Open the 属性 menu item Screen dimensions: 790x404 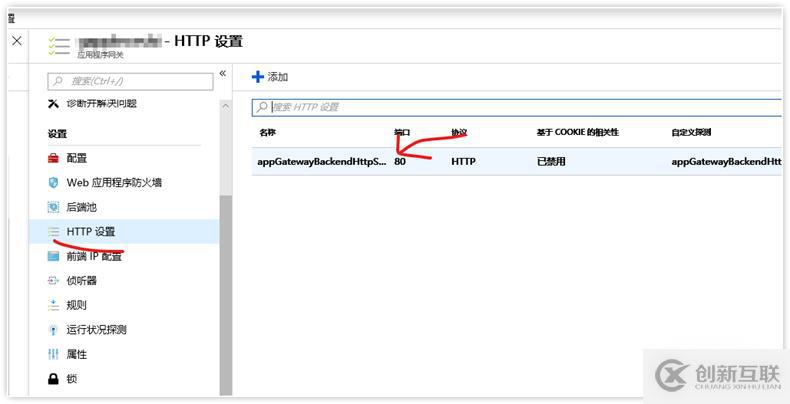pos(77,355)
